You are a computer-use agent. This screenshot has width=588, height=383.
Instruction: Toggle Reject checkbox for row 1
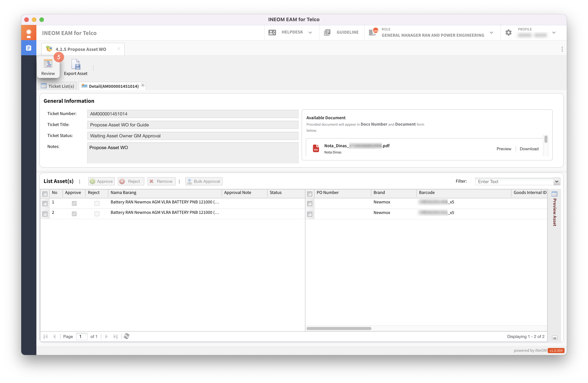tap(97, 203)
